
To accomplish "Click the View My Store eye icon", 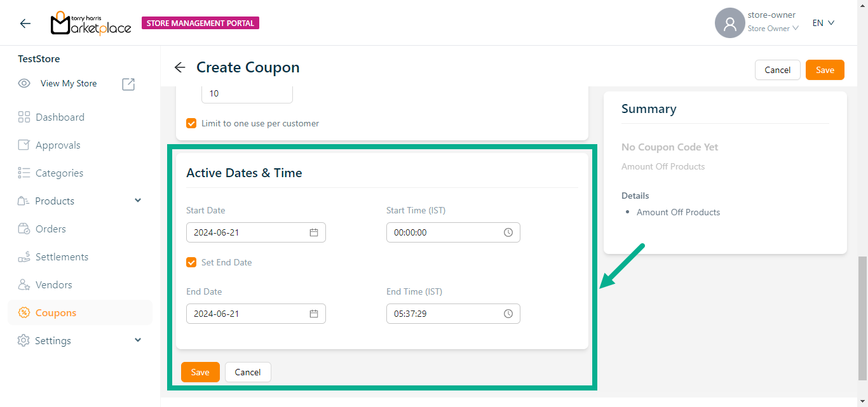I will 24,83.
